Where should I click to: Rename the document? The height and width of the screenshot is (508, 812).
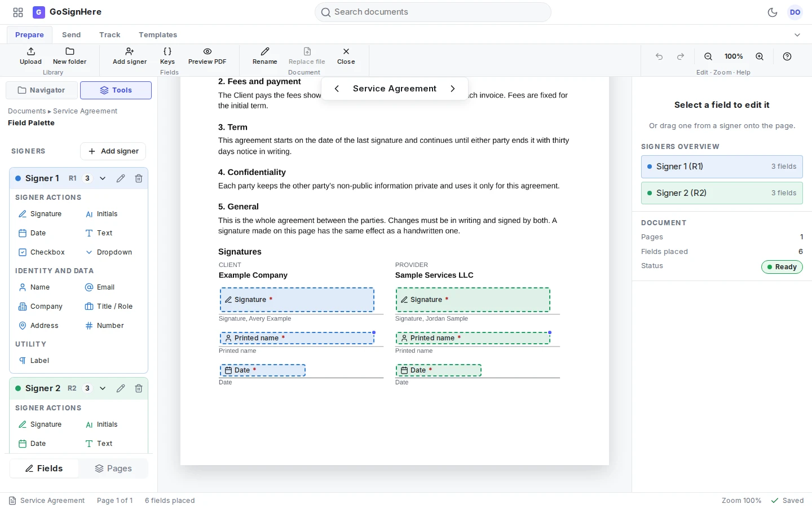(264, 56)
